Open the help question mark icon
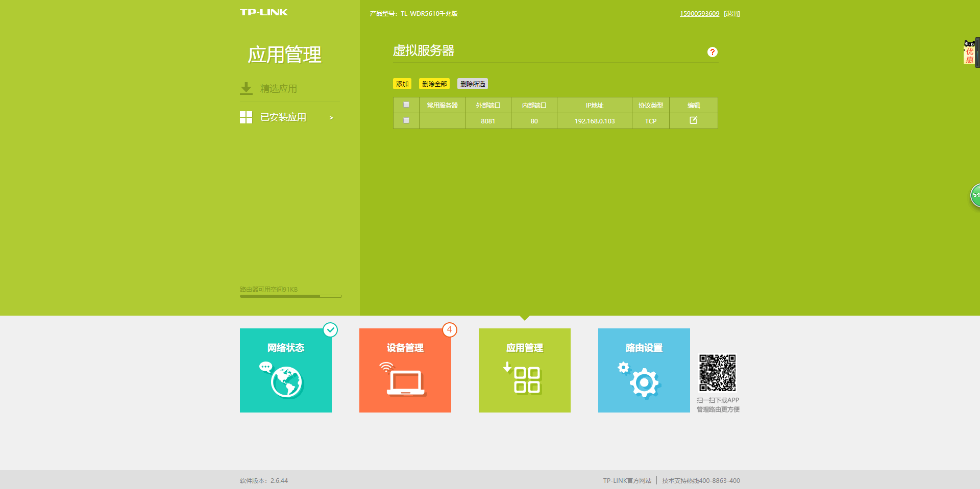Screen dimensions: 980x489 tap(713, 52)
